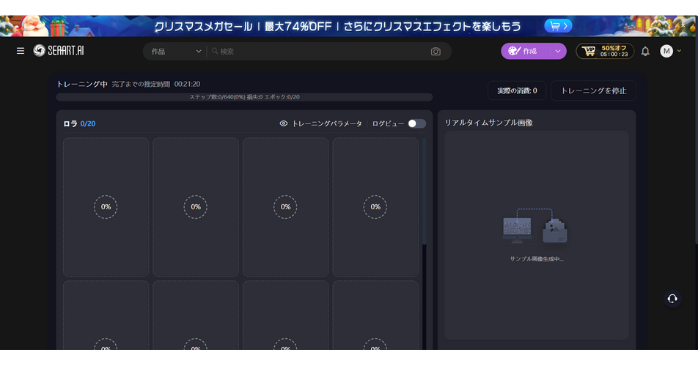698x365 pixels.
Task: Click the estimated time 00:21:20 text
Action: tap(187, 84)
